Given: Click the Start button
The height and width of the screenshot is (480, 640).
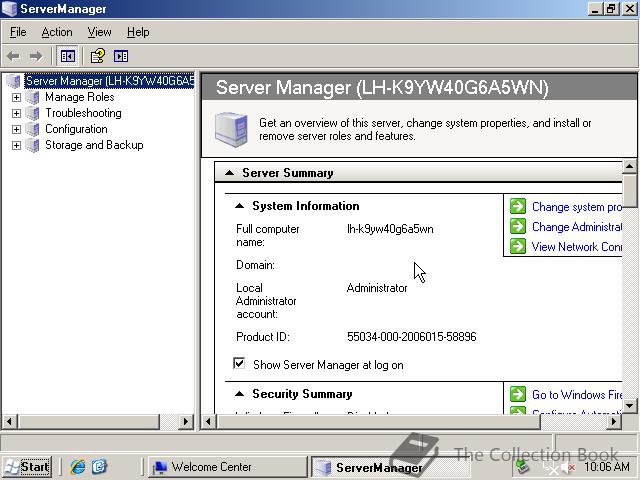Looking at the screenshot, I should pos(27,467).
